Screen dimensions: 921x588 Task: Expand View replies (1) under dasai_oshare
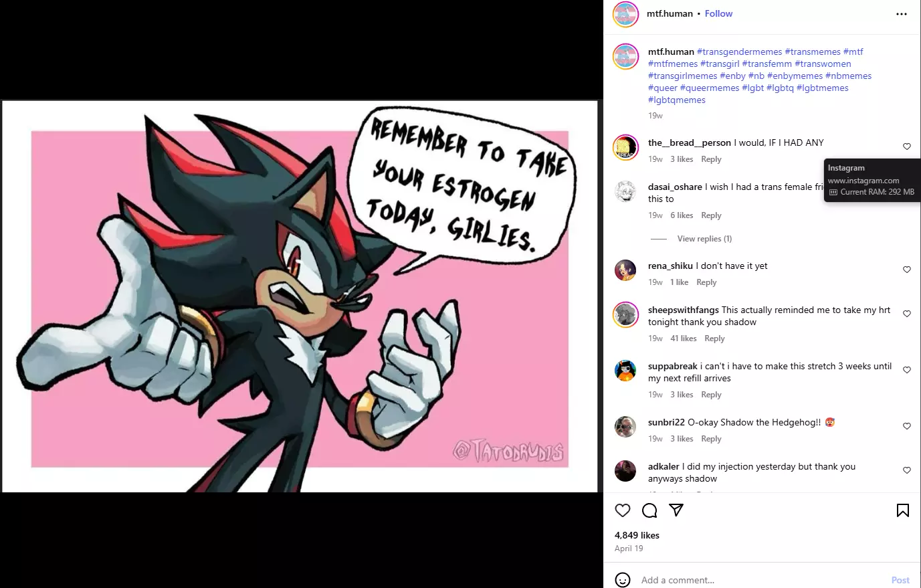tap(704, 239)
